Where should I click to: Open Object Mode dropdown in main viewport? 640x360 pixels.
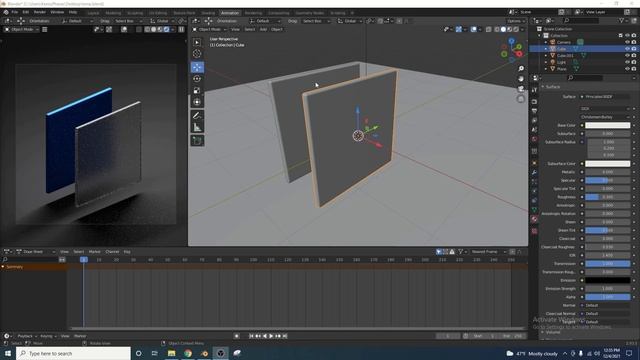(x=210, y=29)
